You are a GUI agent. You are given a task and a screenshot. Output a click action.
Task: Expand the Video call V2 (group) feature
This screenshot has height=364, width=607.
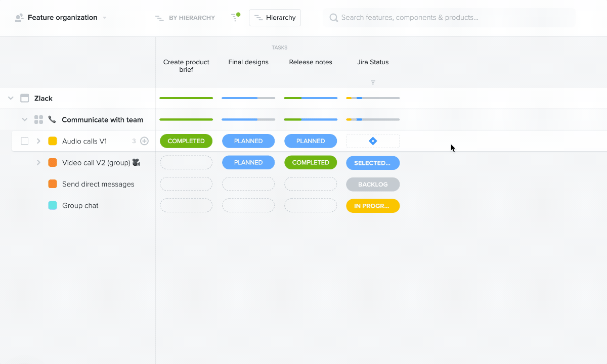(38, 162)
